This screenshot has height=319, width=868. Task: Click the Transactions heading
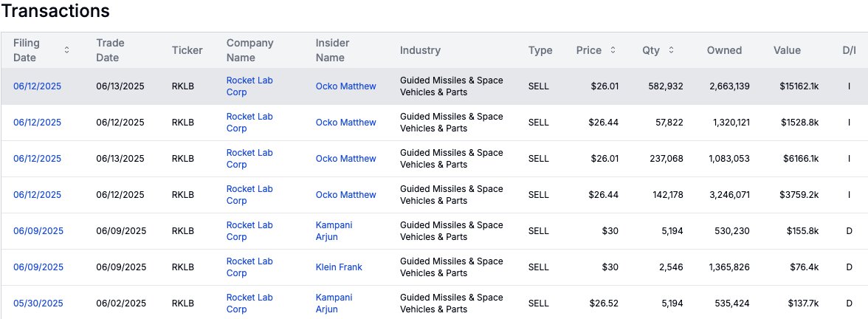tap(55, 11)
